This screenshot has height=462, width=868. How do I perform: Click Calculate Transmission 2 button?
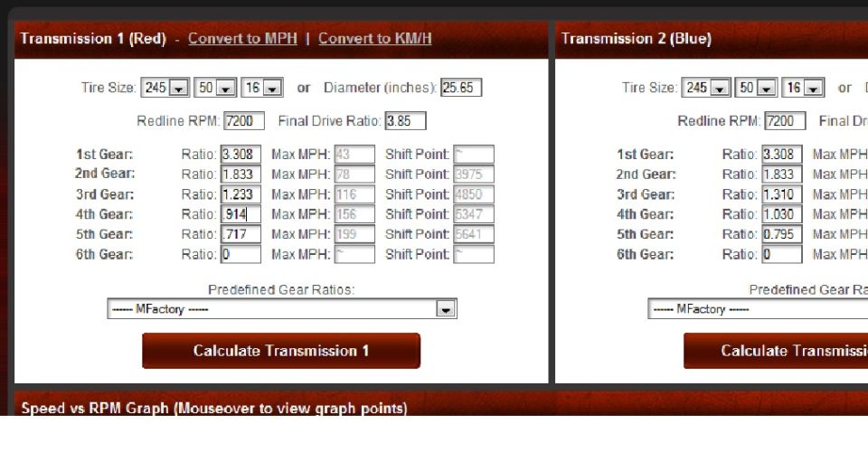click(x=776, y=351)
